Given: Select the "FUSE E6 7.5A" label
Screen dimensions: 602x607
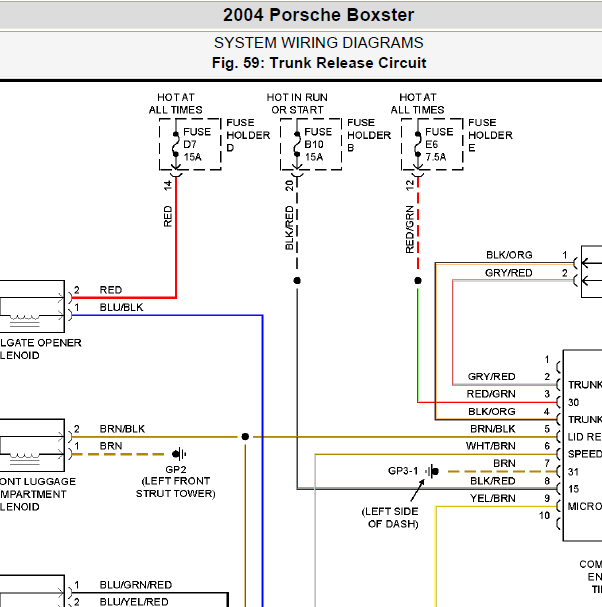Looking at the screenshot, I should click(x=439, y=144).
